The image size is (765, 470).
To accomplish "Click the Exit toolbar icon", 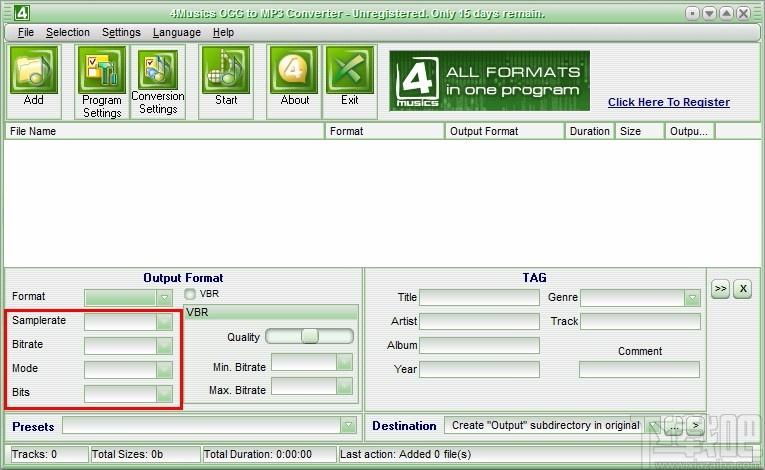I will pos(350,70).
